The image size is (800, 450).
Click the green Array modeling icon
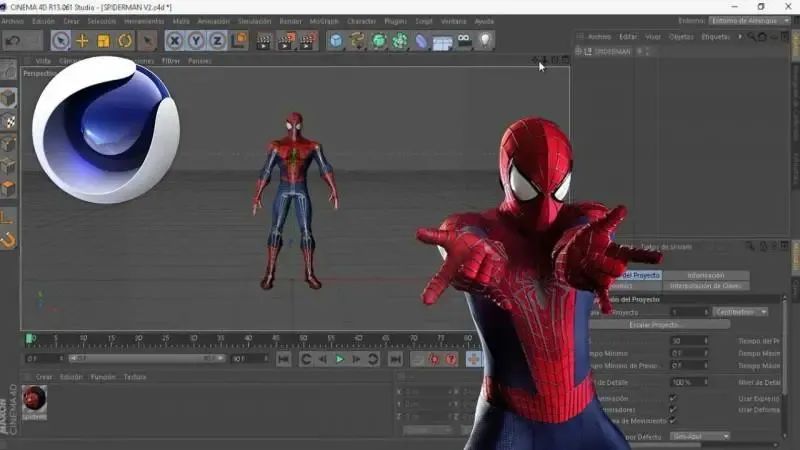coord(400,41)
